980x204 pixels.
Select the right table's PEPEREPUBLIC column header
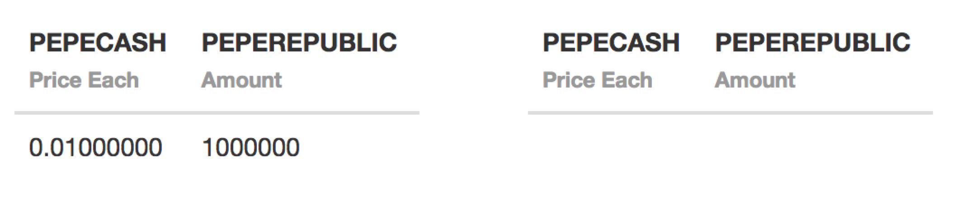[812, 42]
